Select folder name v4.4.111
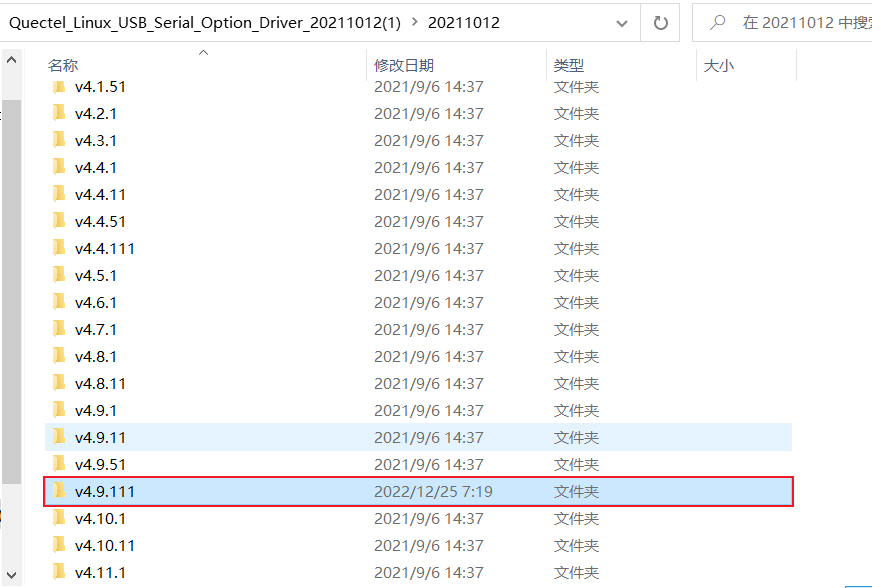 tap(105, 249)
